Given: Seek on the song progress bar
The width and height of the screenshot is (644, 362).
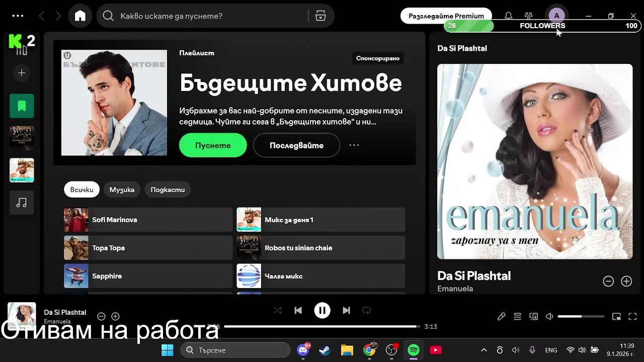Looking at the screenshot, I should click(322, 326).
